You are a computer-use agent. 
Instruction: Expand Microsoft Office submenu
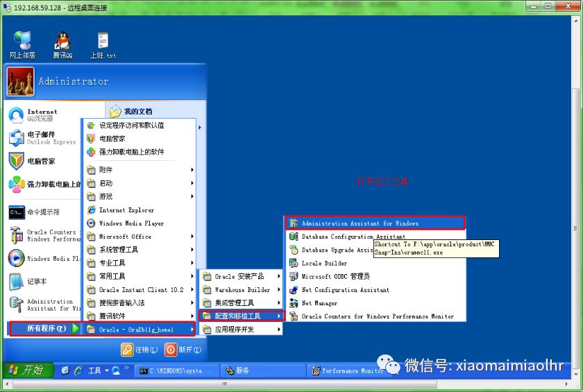[x=140, y=237]
